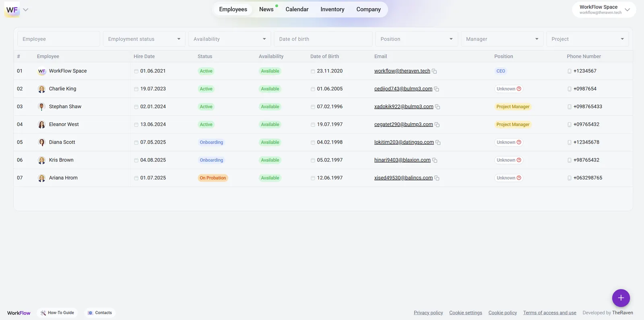Copy Kris Brown's email with copy icon
The image size is (644, 320).
point(435,160)
